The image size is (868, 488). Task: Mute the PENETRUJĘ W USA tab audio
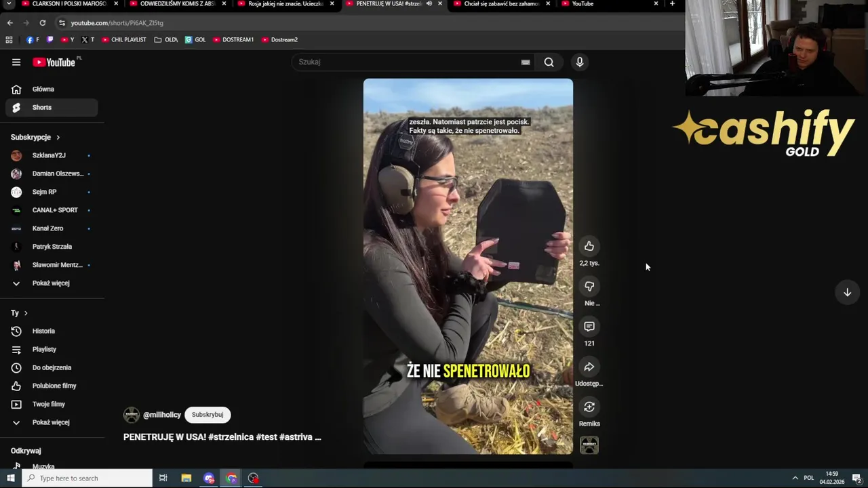429,4
